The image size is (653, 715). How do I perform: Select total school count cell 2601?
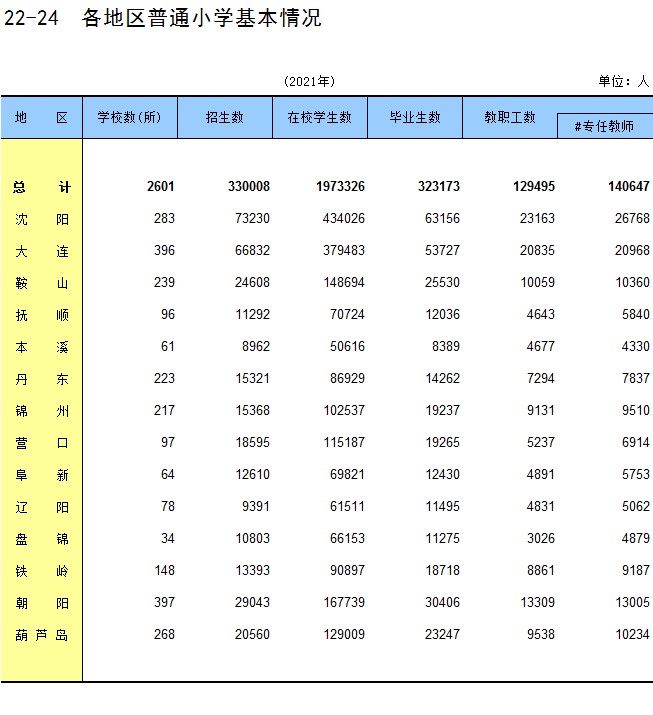(161, 187)
